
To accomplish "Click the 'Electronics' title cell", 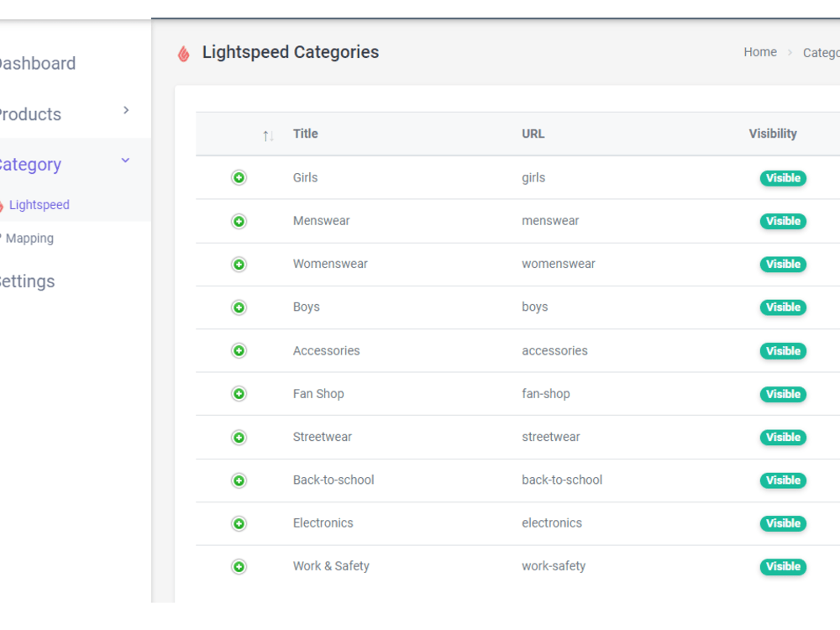I will tap(323, 522).
